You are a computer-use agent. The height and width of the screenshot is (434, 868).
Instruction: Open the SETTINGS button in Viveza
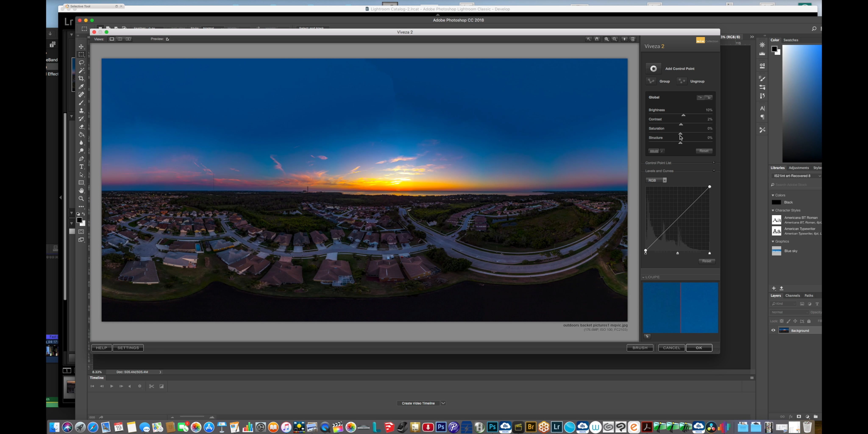tap(128, 348)
